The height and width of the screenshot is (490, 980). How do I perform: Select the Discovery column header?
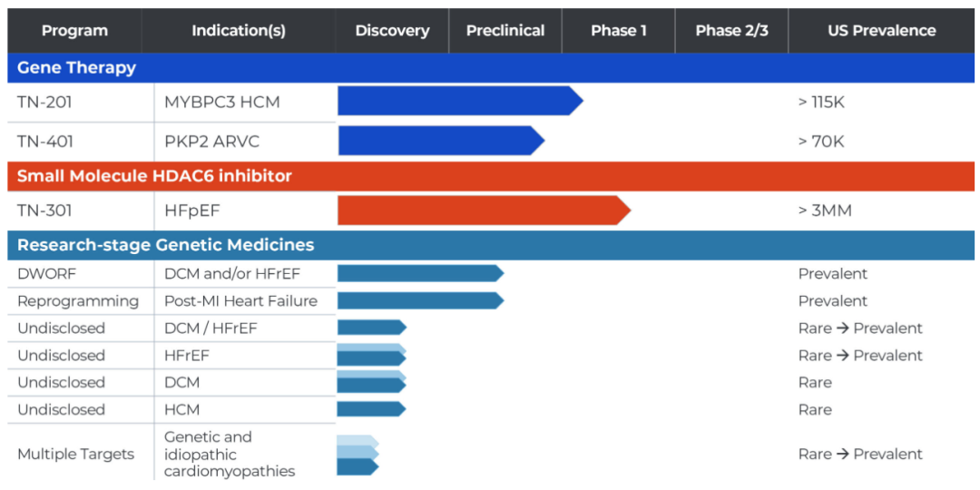393,31
